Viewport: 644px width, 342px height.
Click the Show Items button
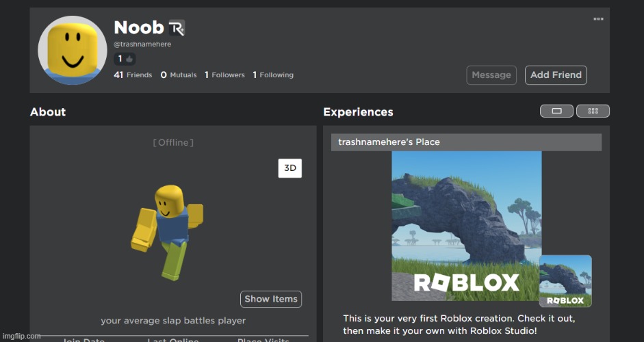[x=271, y=299]
